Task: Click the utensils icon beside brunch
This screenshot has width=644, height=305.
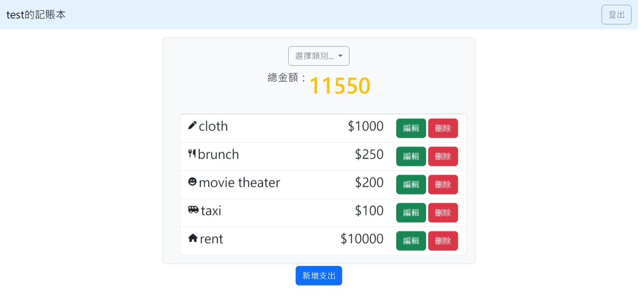Action: (192, 154)
